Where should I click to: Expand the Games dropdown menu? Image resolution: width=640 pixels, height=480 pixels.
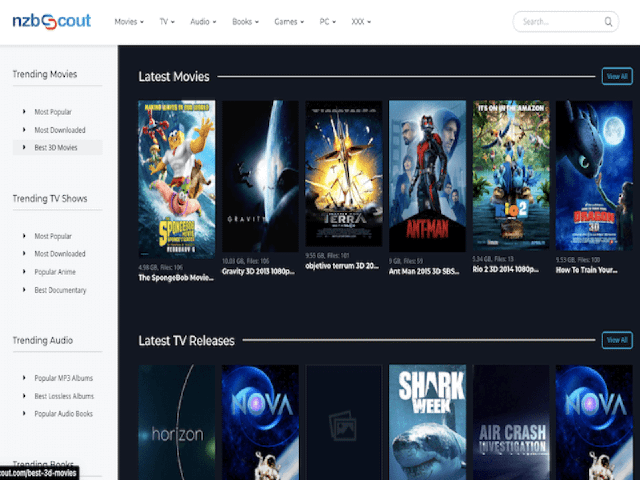pos(289,22)
